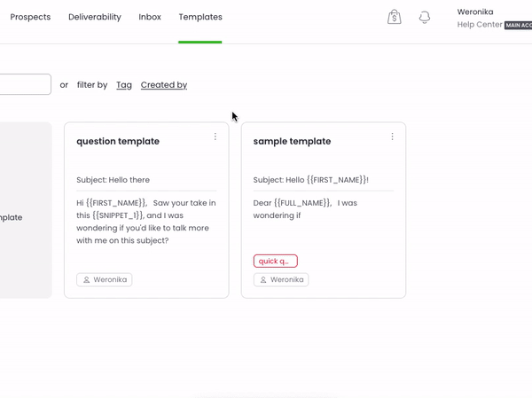Switch to the Prospects tab

pyautogui.click(x=30, y=17)
